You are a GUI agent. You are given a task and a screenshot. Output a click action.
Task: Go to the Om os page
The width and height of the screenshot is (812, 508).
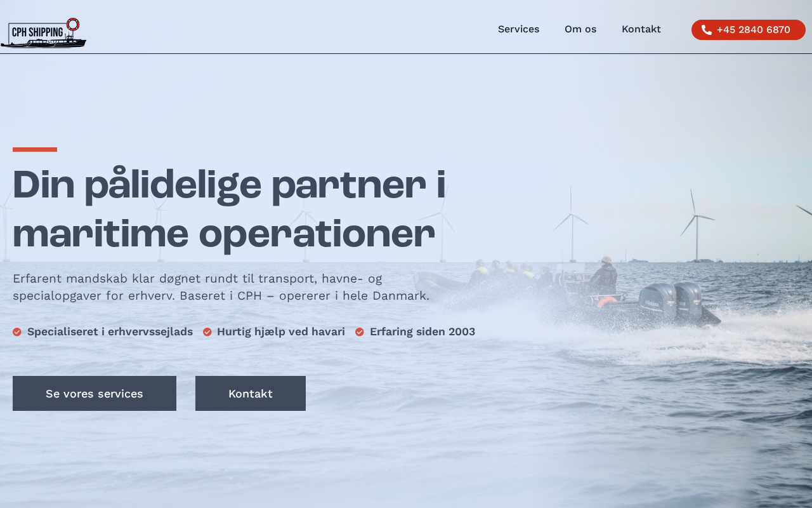click(580, 29)
